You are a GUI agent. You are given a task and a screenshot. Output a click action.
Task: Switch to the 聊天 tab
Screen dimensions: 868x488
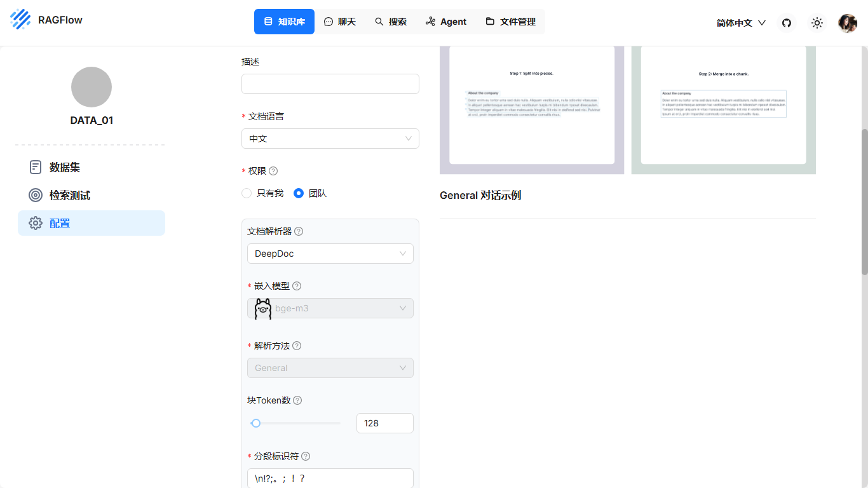[x=340, y=22]
